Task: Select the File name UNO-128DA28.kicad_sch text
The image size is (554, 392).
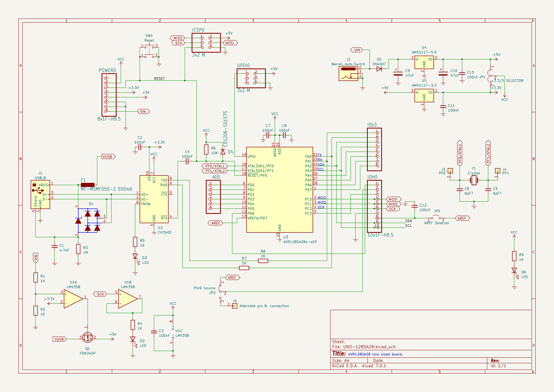Action: pos(369,347)
